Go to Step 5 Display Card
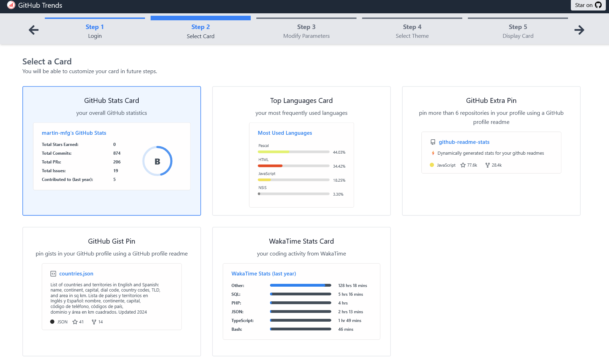The height and width of the screenshot is (364, 609). (x=518, y=29)
